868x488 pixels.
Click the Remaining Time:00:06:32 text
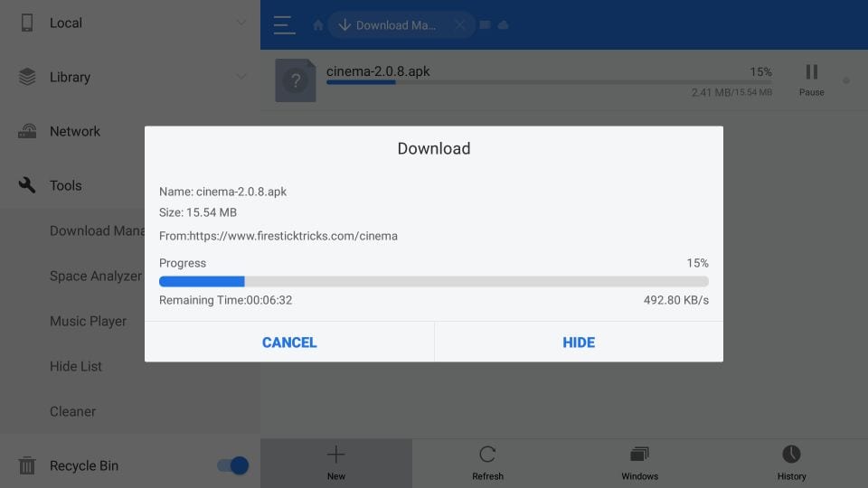pos(225,300)
